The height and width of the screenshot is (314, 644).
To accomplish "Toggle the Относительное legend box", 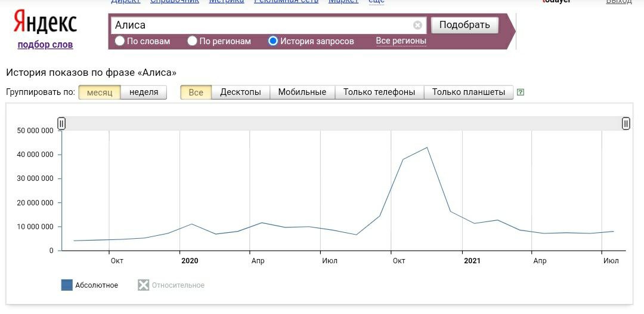I will click(143, 285).
